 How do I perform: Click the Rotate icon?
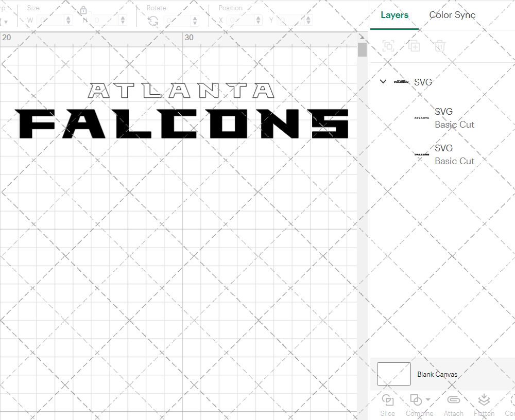153,21
